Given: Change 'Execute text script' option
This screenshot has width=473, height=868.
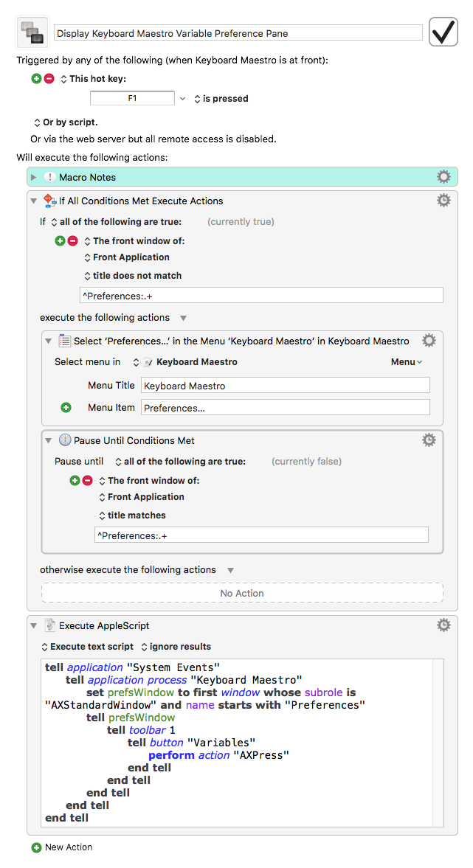Looking at the screenshot, I should [88, 647].
